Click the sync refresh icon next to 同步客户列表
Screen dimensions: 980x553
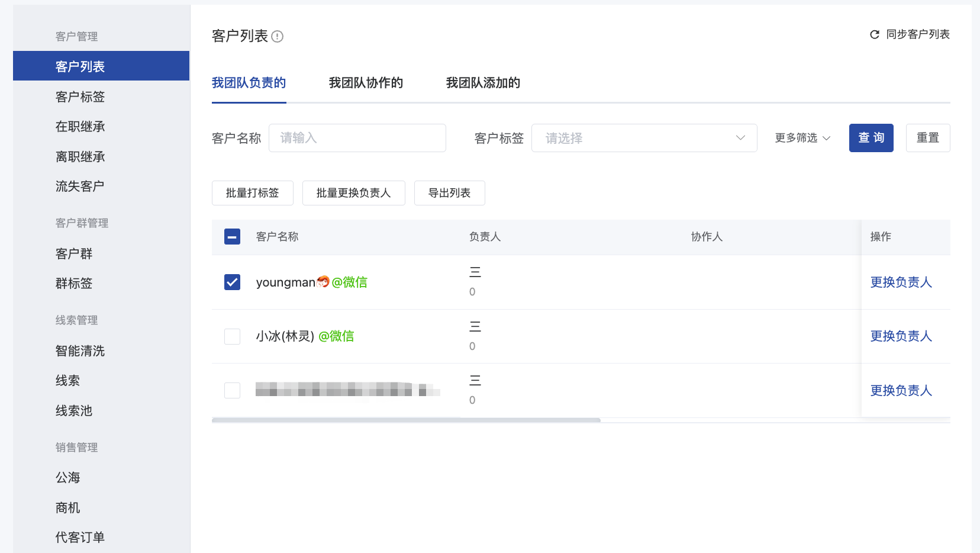pos(875,35)
